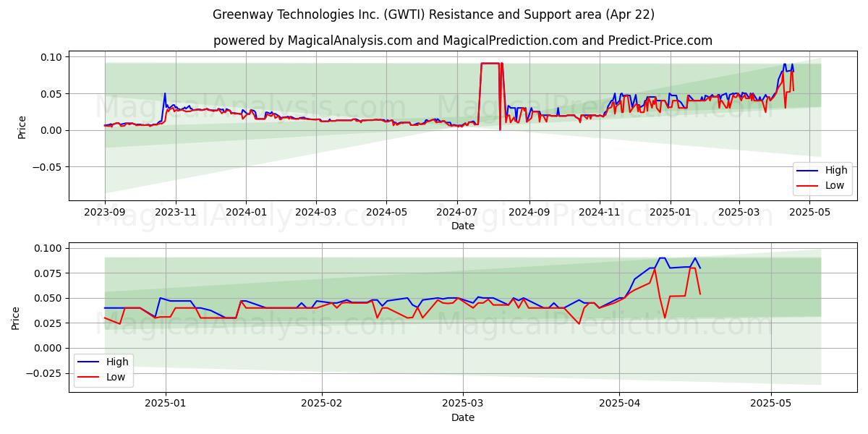Click the 'Date' x-axis label under top chart
The width and height of the screenshot is (868, 434).
pyautogui.click(x=463, y=226)
